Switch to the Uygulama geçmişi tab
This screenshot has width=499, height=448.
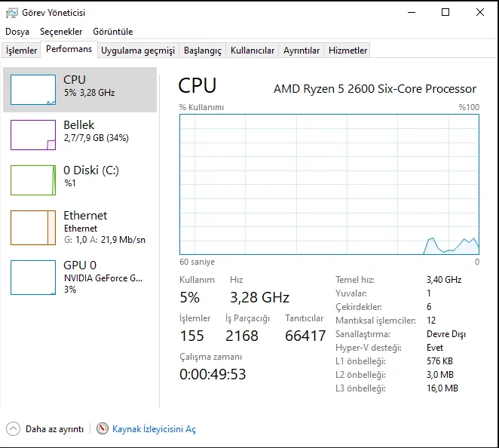tap(138, 51)
